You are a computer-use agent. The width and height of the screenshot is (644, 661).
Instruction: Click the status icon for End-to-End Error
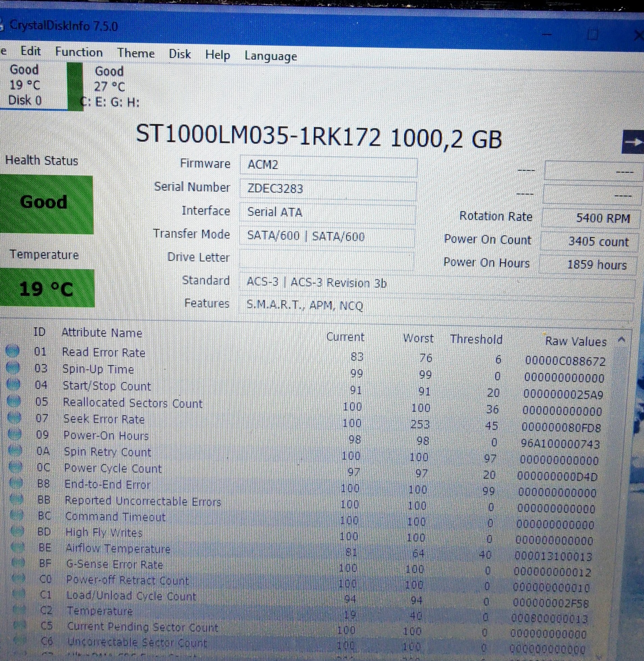(16, 483)
